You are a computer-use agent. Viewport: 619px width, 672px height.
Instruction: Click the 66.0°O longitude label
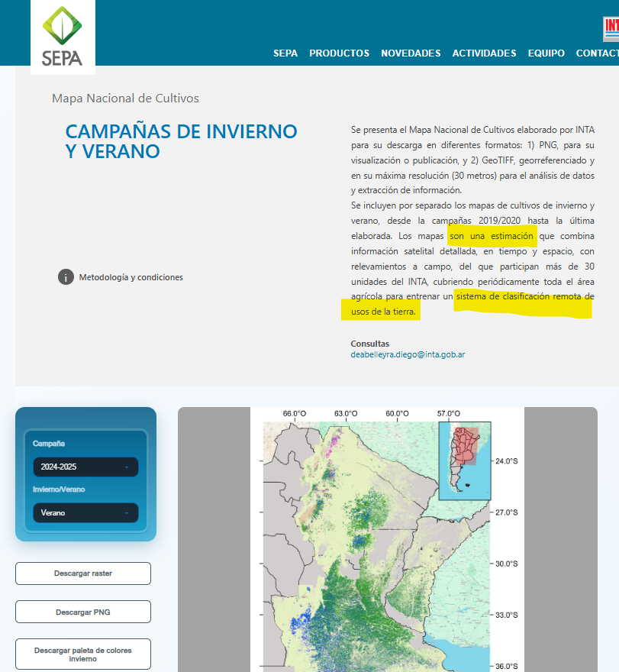(295, 414)
